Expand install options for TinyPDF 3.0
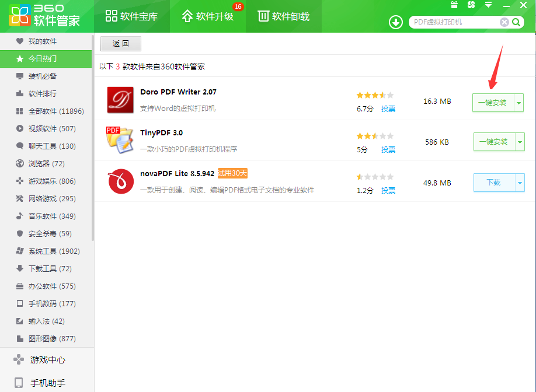This screenshot has height=392, width=536. pos(520,142)
